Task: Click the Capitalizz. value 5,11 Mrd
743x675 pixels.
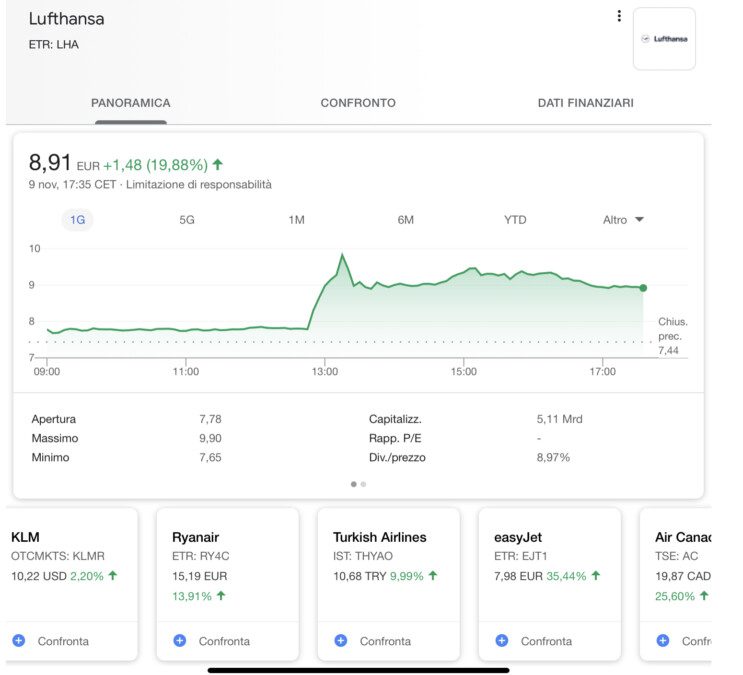Action: 560,419
